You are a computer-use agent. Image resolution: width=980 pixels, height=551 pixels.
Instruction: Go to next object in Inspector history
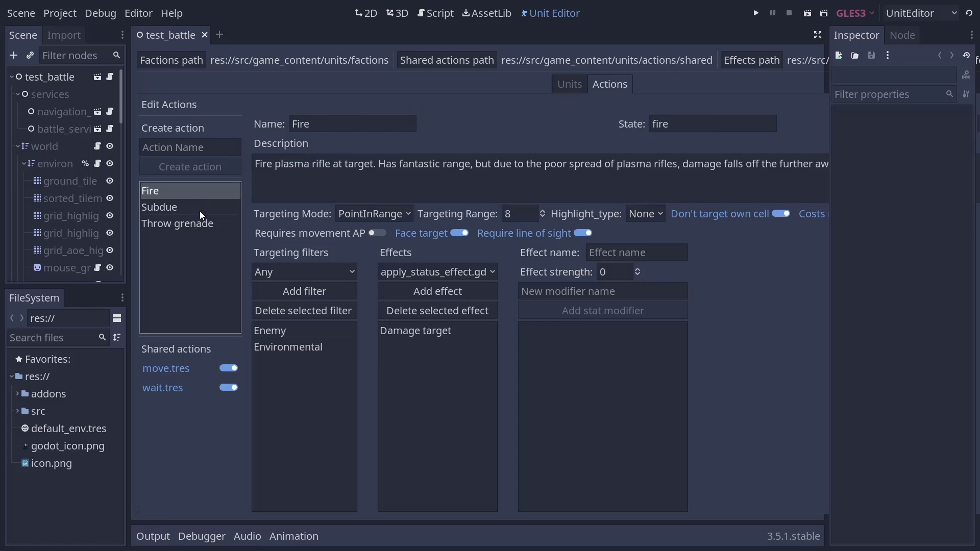pos(952,55)
